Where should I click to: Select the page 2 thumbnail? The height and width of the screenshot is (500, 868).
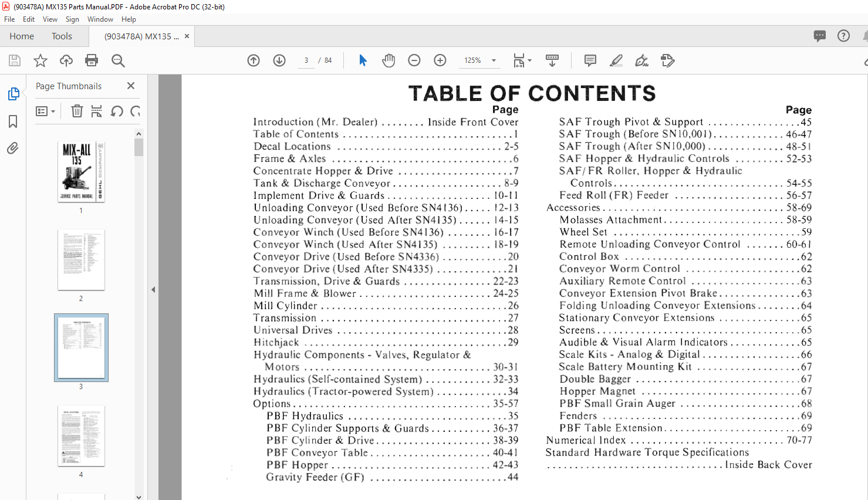pos(81,259)
